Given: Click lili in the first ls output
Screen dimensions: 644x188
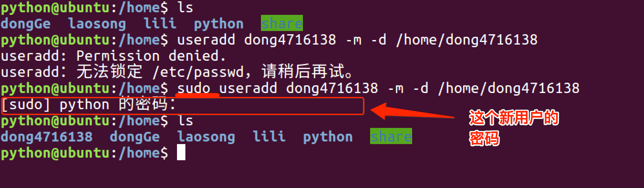Looking at the screenshot, I should click(160, 24).
